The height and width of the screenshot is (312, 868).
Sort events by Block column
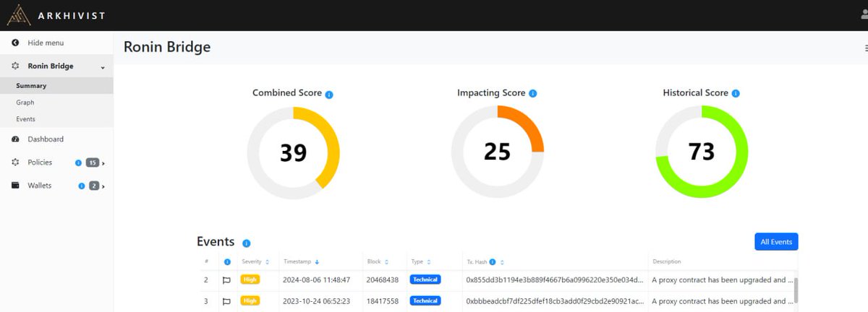(386, 261)
